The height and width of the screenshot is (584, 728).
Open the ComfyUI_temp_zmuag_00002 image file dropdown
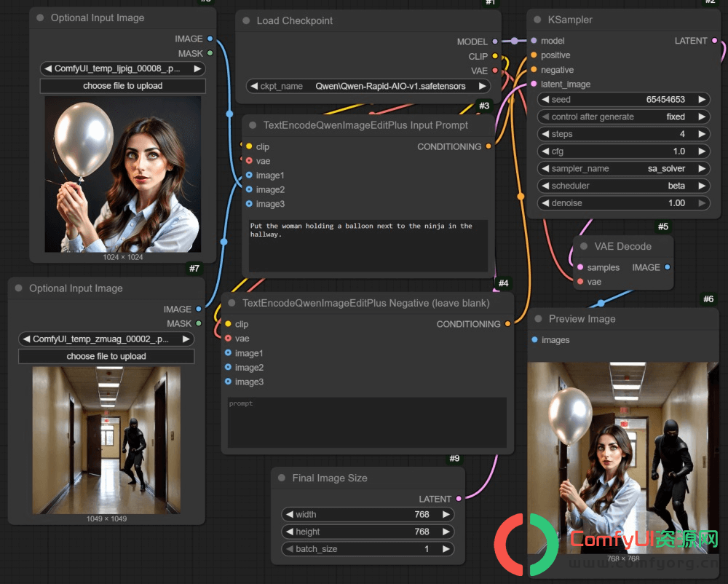106,339
